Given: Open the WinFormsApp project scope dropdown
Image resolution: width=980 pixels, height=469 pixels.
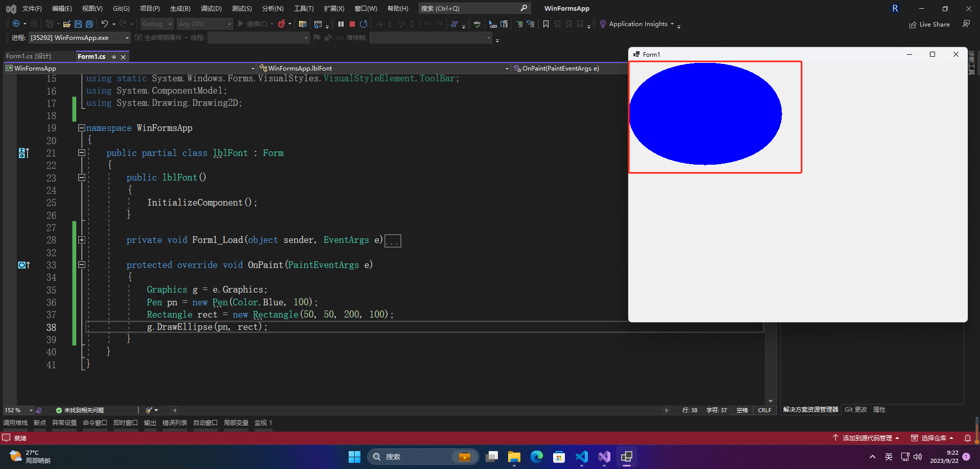Looking at the screenshot, I should coord(130,68).
